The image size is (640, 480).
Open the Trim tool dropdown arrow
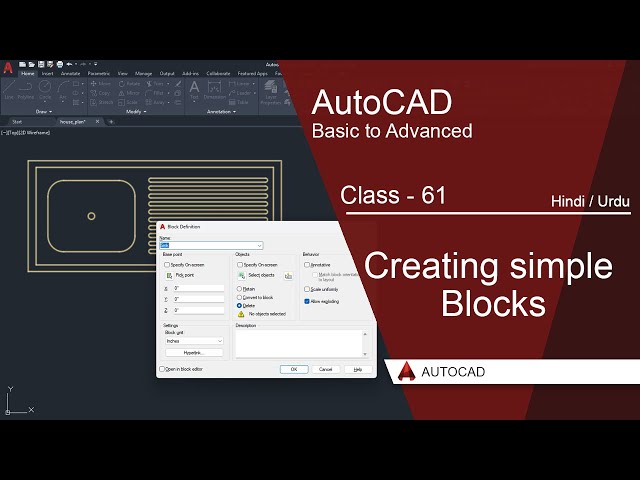168,84
